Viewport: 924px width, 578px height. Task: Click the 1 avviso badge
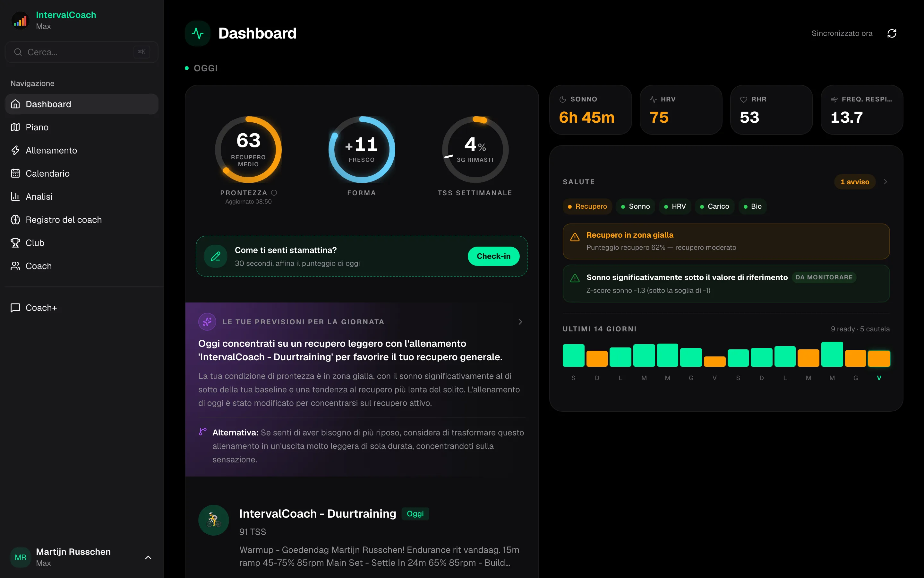855,182
